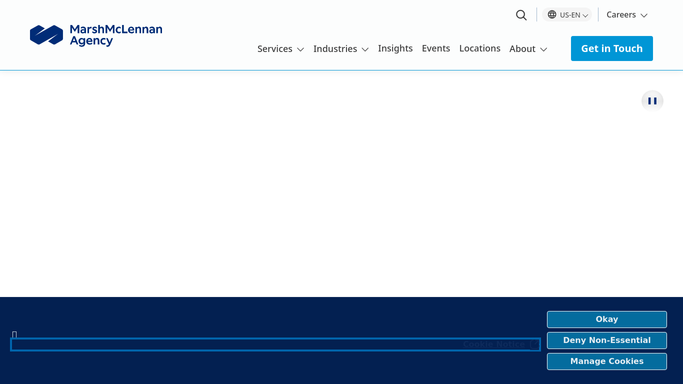Click the Get in Touch button
The height and width of the screenshot is (384, 683).
pos(612,48)
